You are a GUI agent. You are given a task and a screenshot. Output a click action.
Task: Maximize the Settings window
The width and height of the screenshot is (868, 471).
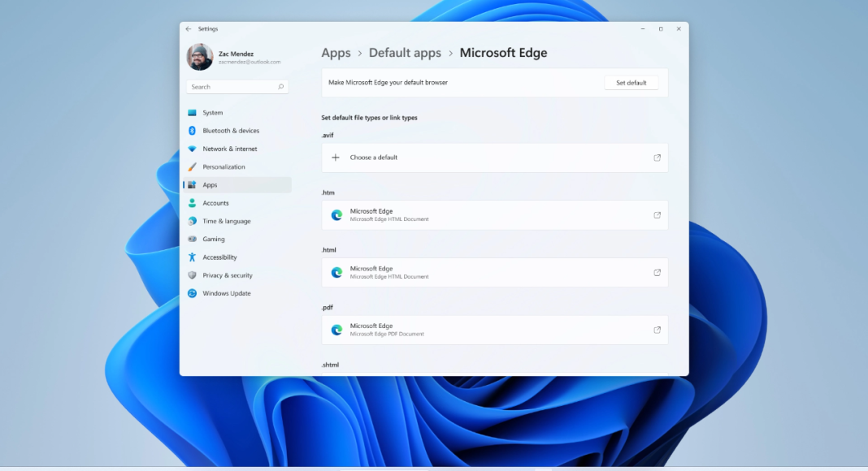(x=661, y=28)
